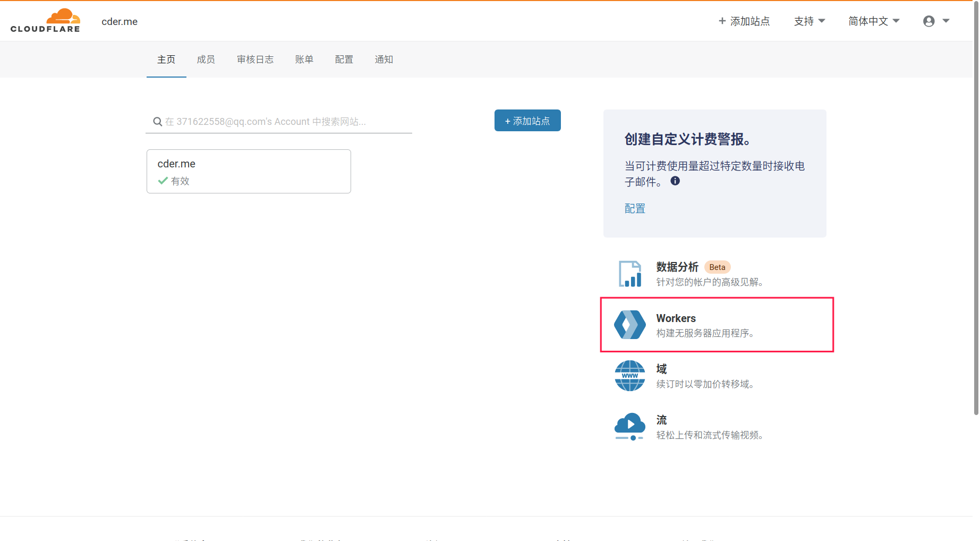The height and width of the screenshot is (541, 980).
Task: Open the cder.me site card
Action: click(x=249, y=171)
